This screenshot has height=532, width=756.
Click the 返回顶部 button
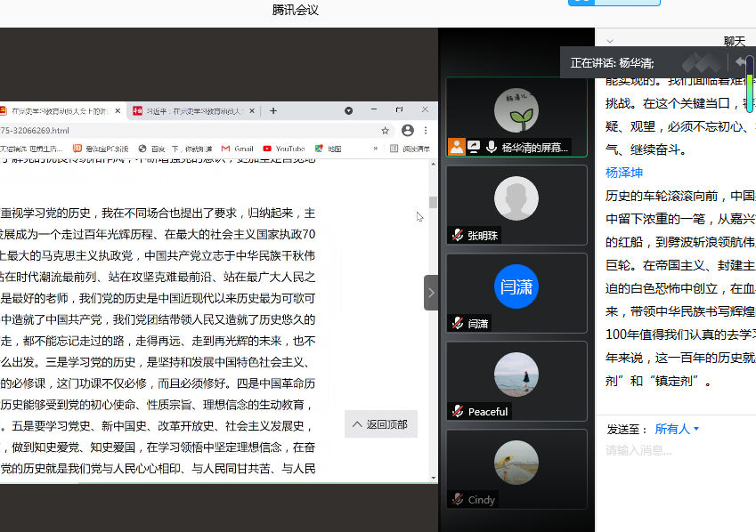point(380,424)
